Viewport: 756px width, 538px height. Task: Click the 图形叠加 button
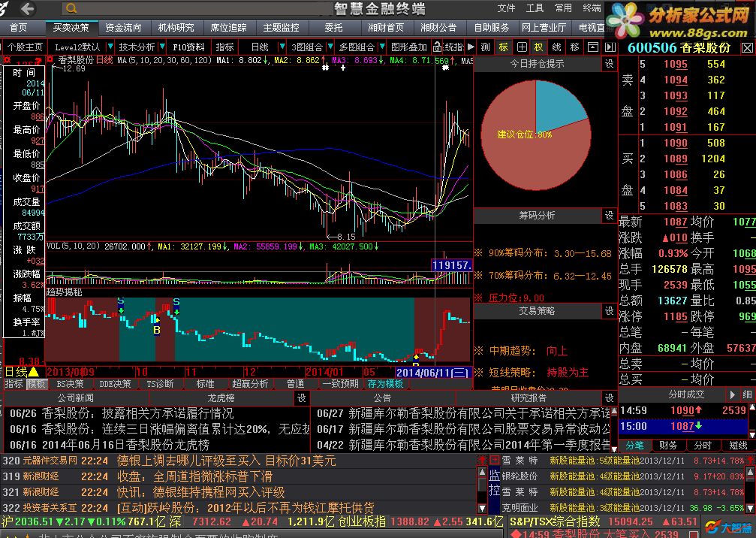coord(409,47)
